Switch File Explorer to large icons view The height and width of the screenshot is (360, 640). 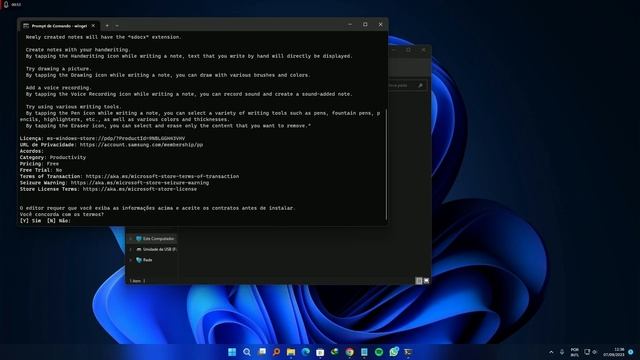[x=426, y=280]
